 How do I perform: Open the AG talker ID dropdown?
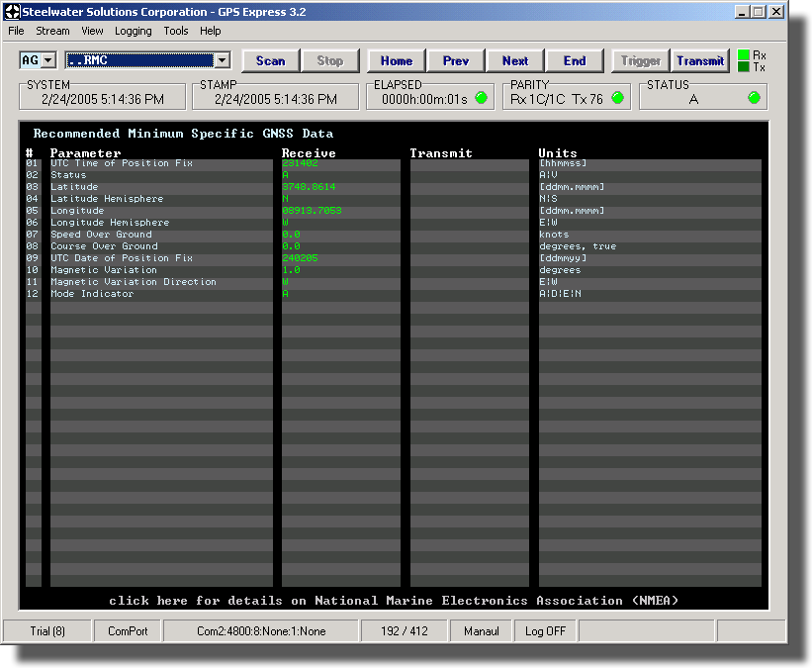(48, 60)
